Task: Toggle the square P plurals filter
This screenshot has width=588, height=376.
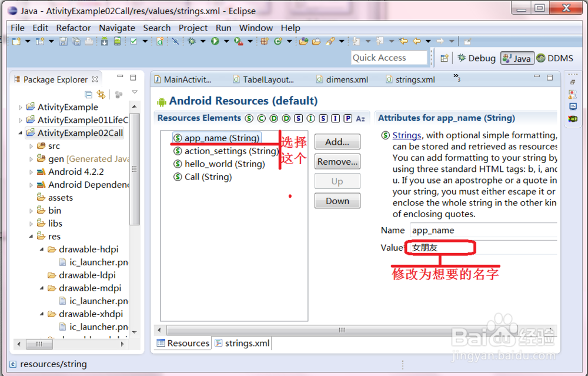Action: tap(348, 119)
